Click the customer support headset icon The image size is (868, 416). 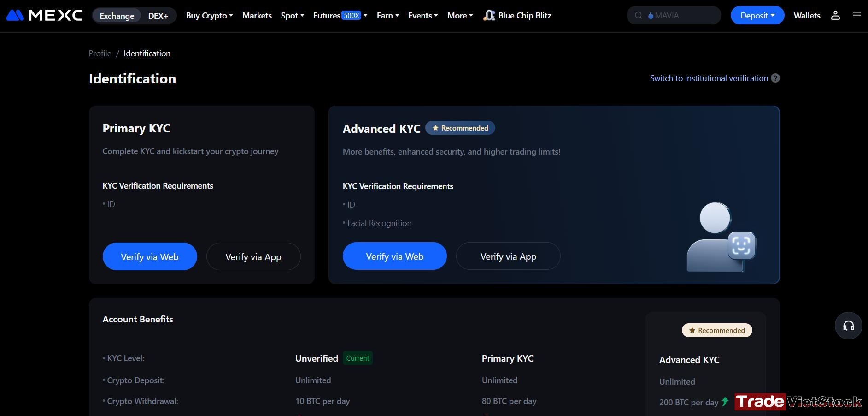pos(848,326)
